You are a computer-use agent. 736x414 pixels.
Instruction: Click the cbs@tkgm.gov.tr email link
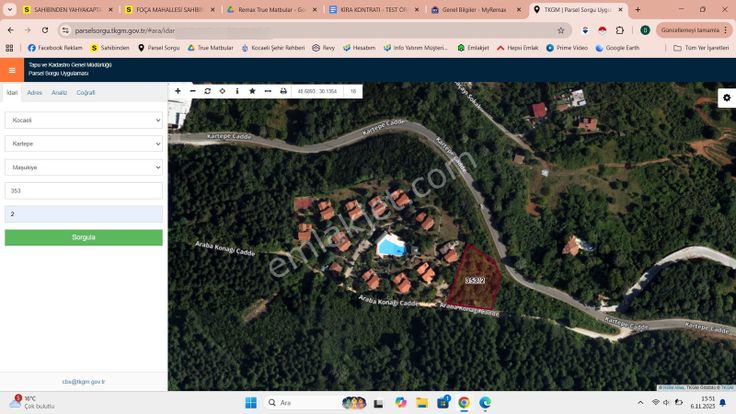point(83,381)
